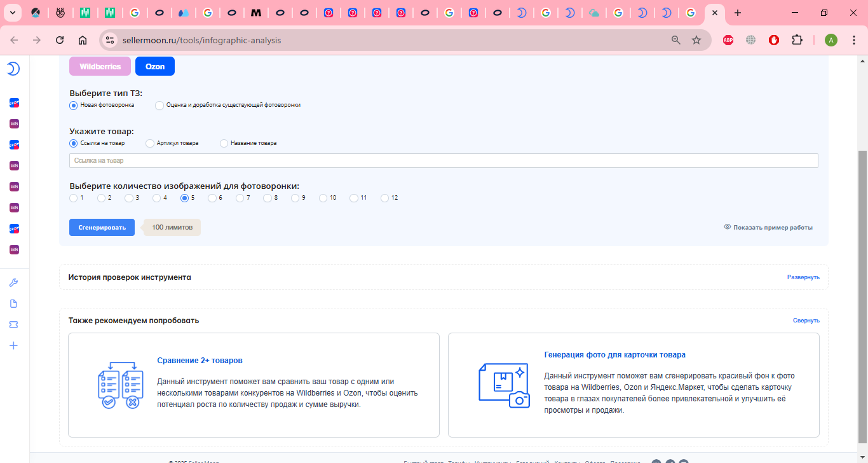Open Сравнение 2+ товаров tool link
The width and height of the screenshot is (868, 463).
pyautogui.click(x=200, y=360)
